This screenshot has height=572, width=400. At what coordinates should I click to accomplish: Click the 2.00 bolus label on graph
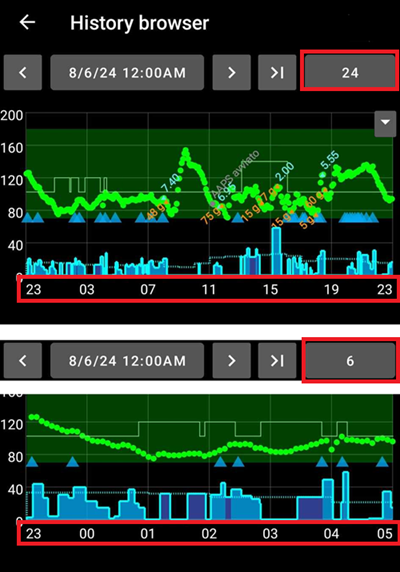(x=285, y=171)
